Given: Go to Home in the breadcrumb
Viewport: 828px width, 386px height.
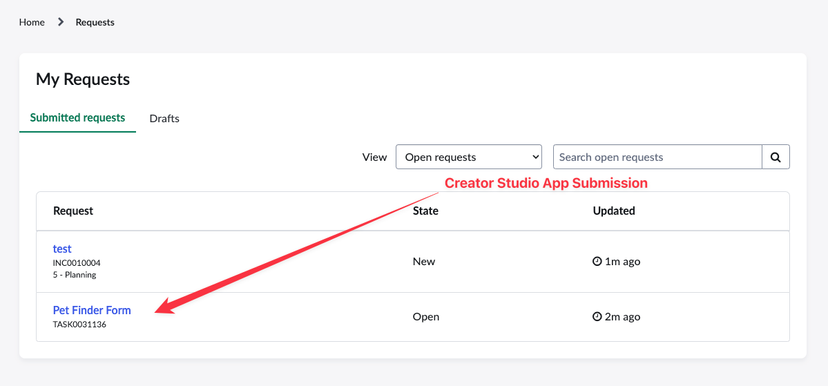Looking at the screenshot, I should 32,22.
